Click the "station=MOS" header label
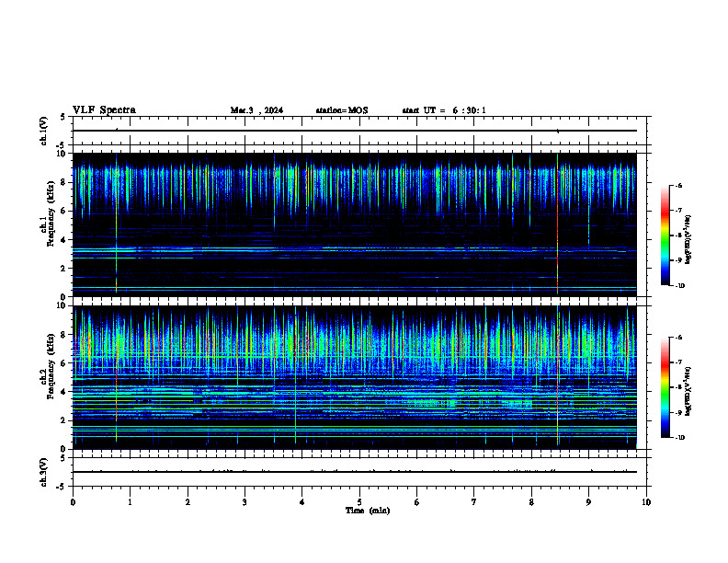728x563 pixels. click(342, 110)
